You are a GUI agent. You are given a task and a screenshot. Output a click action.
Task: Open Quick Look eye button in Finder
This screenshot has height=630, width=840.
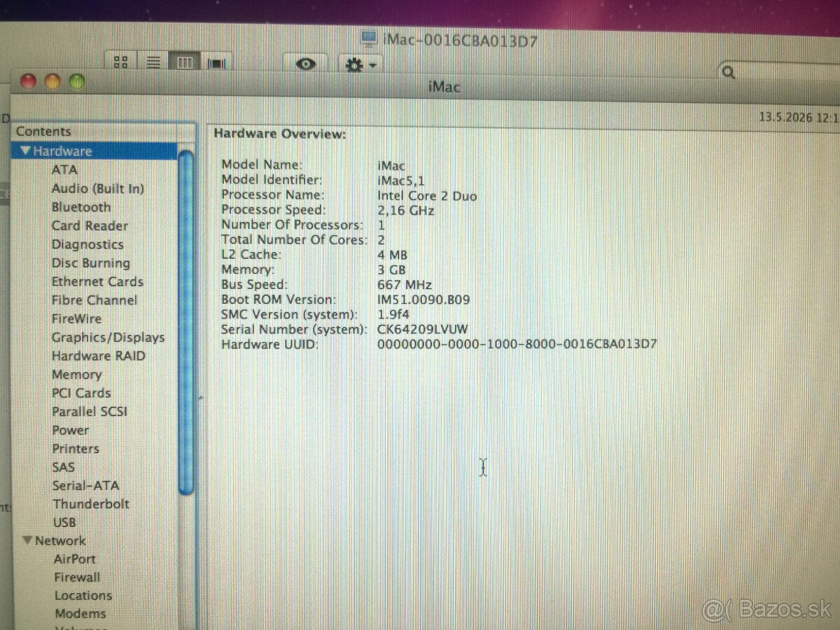point(306,64)
